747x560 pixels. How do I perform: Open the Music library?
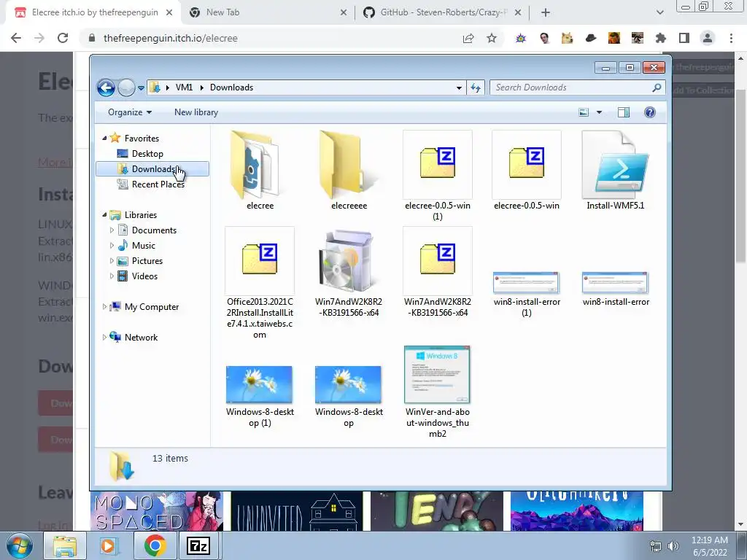tap(143, 246)
